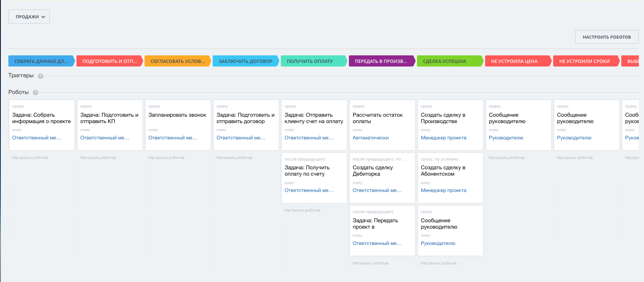Select the purple ПЕРЕДАТЬ В ПРОИЗВ... stage

click(x=381, y=61)
